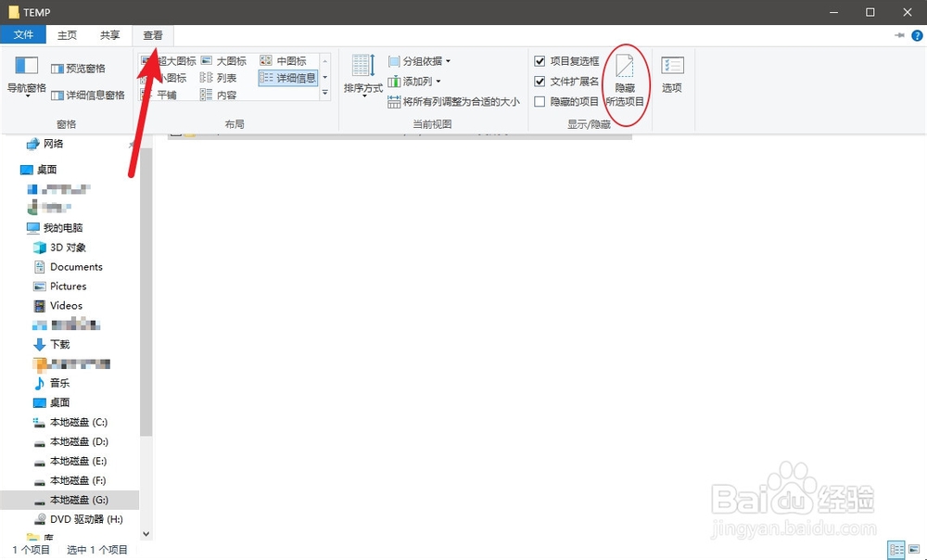The height and width of the screenshot is (560, 927).
Task: Open the 文件 menu
Action: click(23, 34)
